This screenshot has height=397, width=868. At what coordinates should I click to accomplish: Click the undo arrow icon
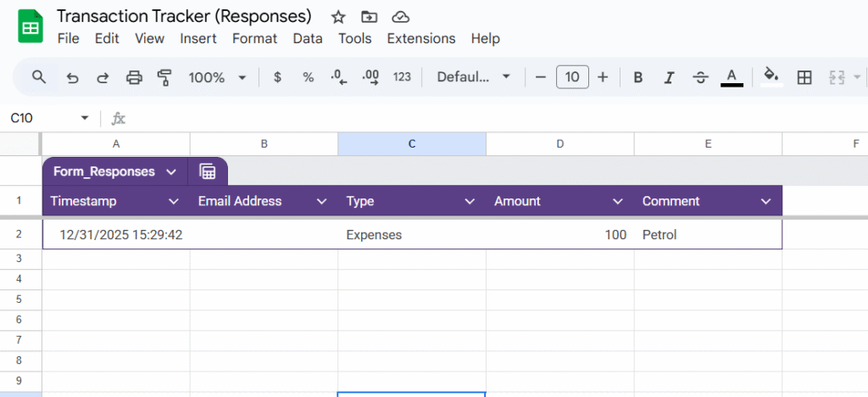[x=72, y=77]
